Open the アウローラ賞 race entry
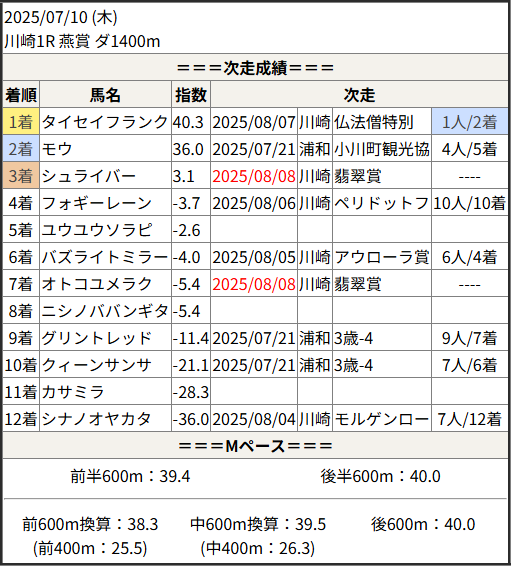The image size is (511, 566). [x=382, y=257]
